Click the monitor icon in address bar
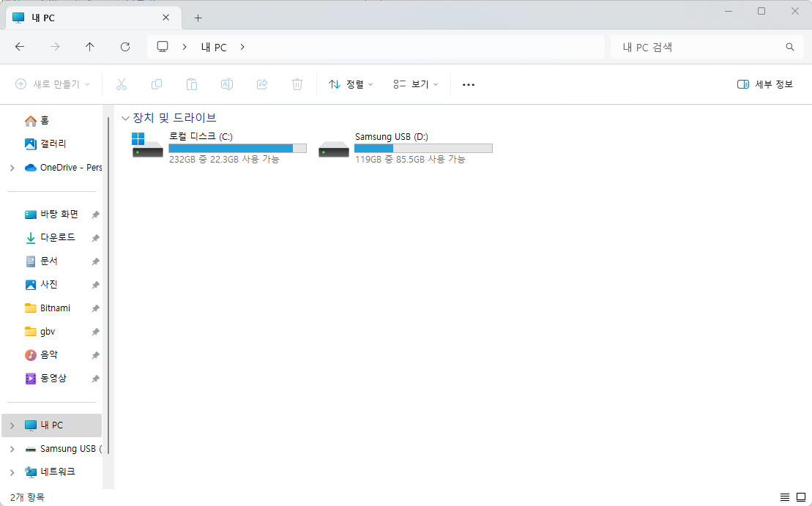The image size is (812, 506). [163, 47]
